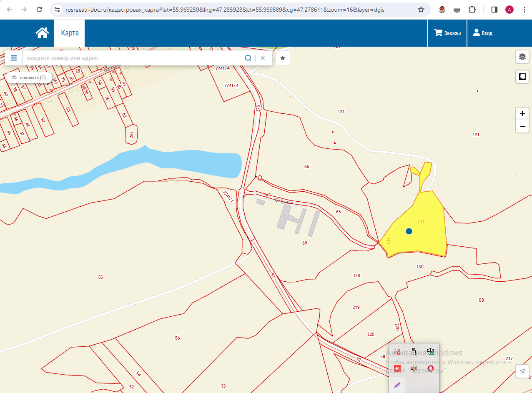Zoom in the map with plus
The width and height of the screenshot is (532, 393).
click(x=522, y=114)
